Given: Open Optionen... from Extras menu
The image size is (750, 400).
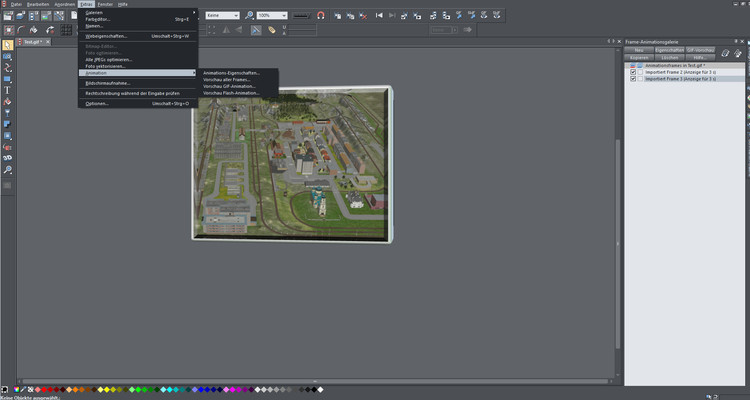Looking at the screenshot, I should pos(138,103).
